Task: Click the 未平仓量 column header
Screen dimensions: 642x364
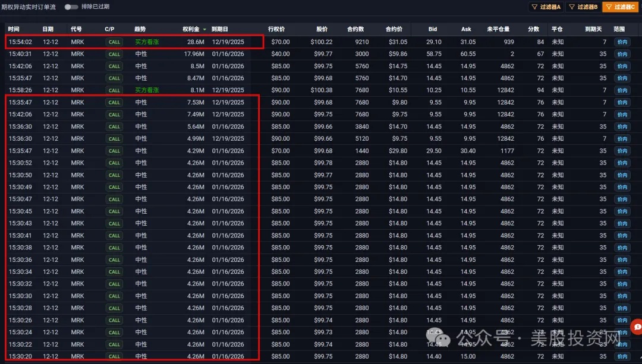Action: click(x=498, y=29)
